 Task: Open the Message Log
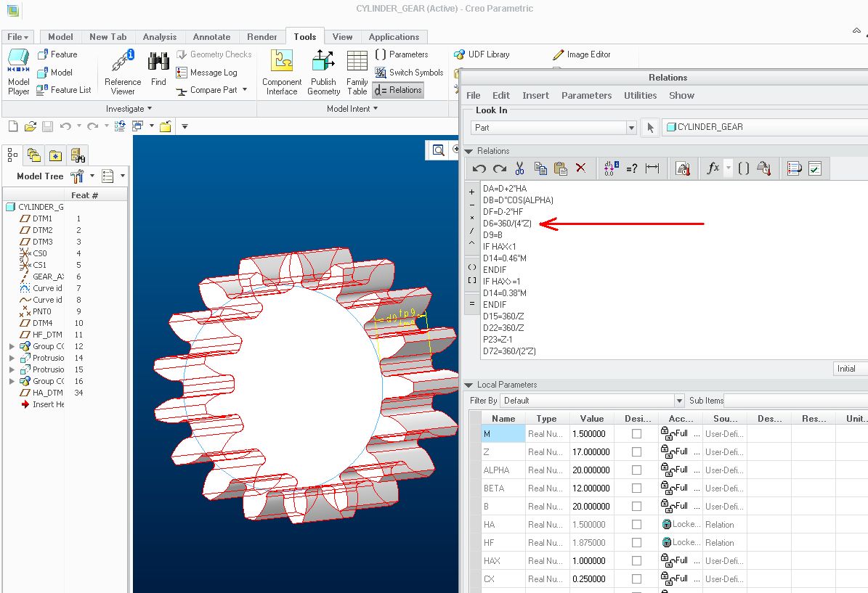pyautogui.click(x=206, y=73)
